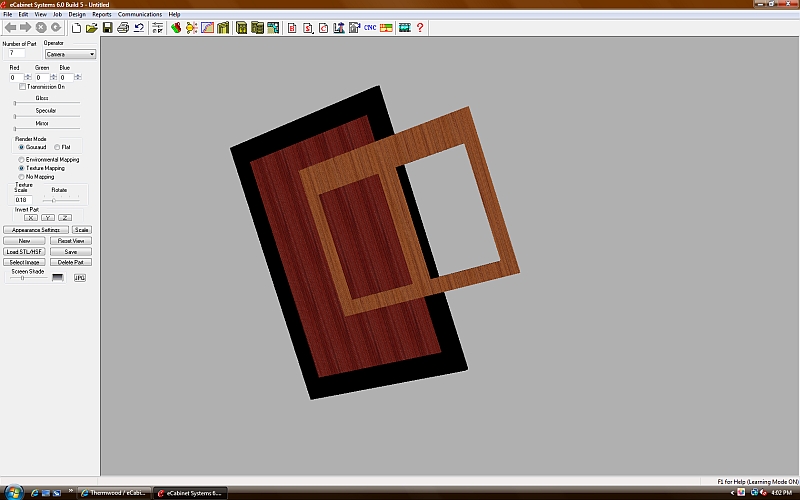Click the Appearance Settings button

[35, 230]
